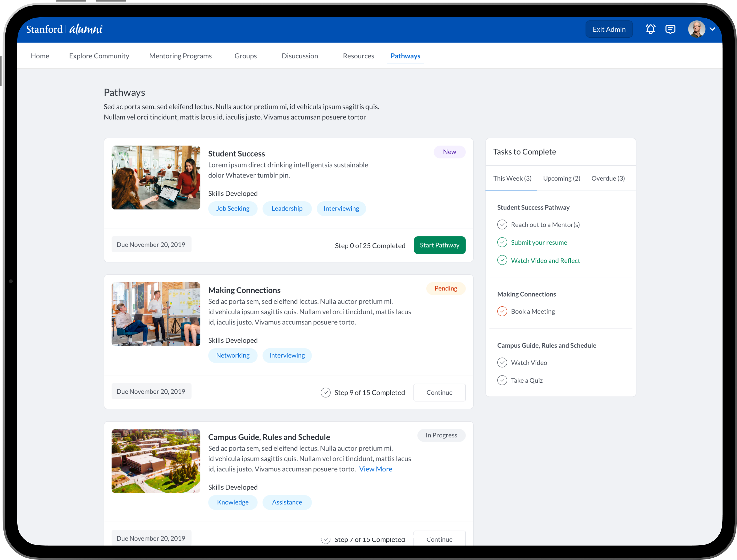Click check icon beside Step 9 of 15

click(325, 392)
